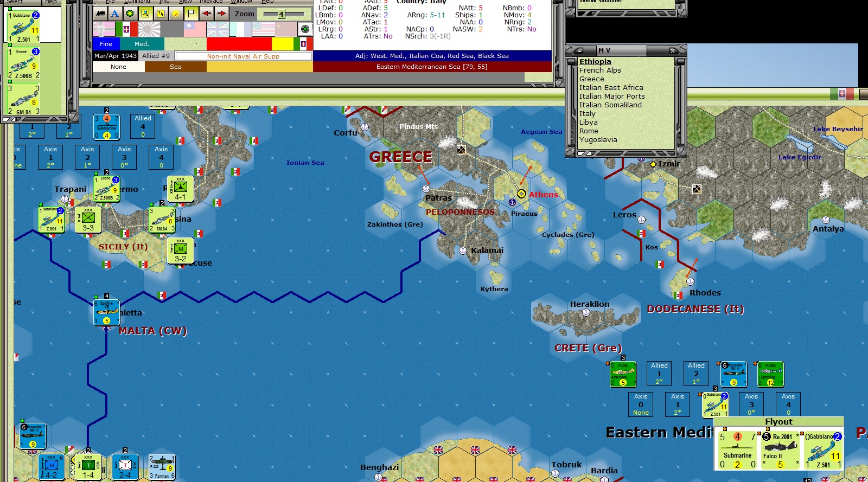Select the Chinese flag in the country bar
Image resolution: width=868 pixels, height=482 pixels.
[195, 29]
